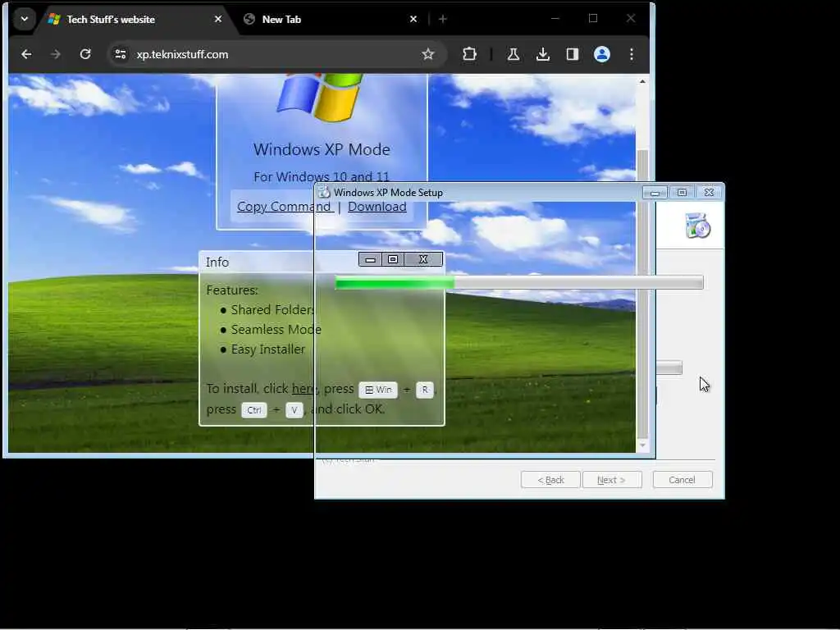Cancel the Windows XP Mode Setup
The width and height of the screenshot is (840, 630).
click(x=682, y=480)
